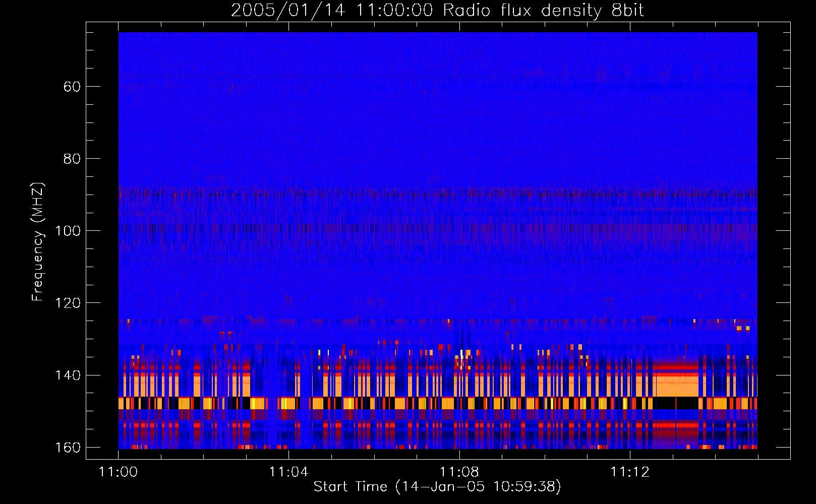Click the 11:08 time tick label
This screenshot has height=504, width=816.
point(459,472)
